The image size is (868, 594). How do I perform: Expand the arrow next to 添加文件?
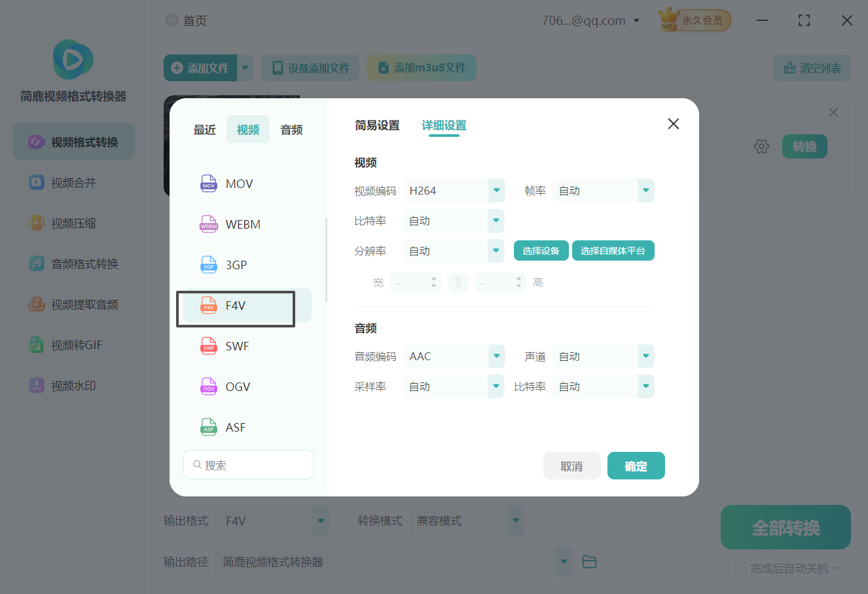245,67
